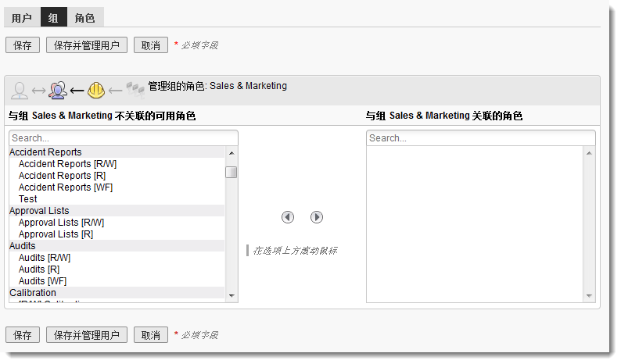621x364 pixels.
Task: Focus the available roles Search field
Action: point(124,138)
